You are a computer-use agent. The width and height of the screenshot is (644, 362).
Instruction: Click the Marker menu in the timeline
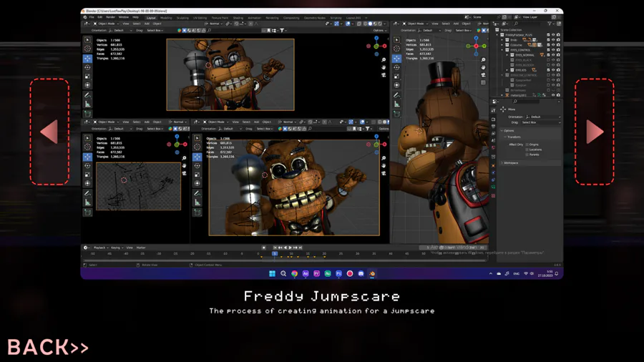141,248
